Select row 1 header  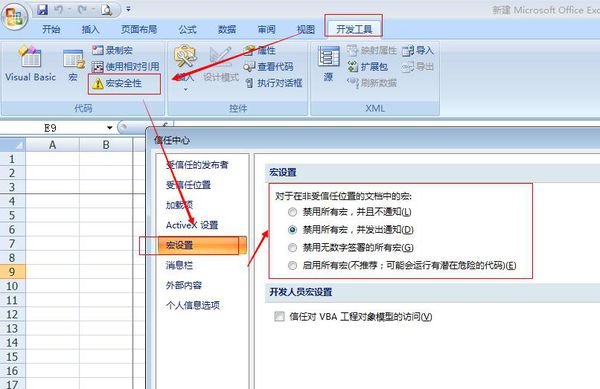12,159
